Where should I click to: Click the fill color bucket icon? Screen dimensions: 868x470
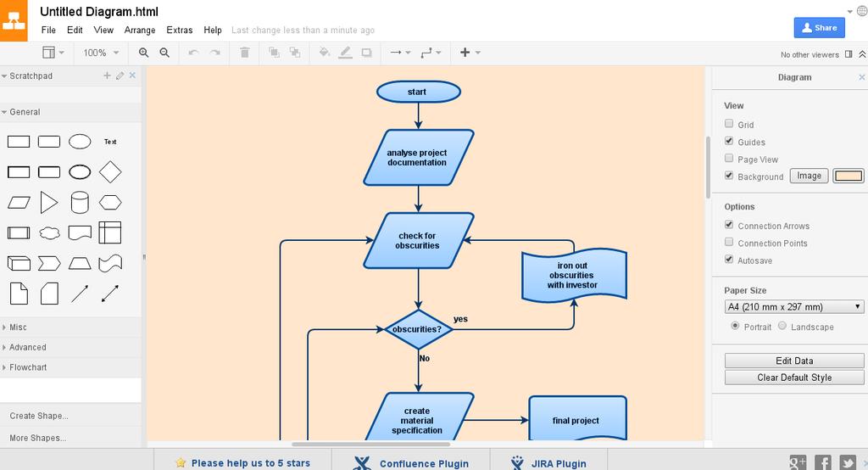pos(325,53)
